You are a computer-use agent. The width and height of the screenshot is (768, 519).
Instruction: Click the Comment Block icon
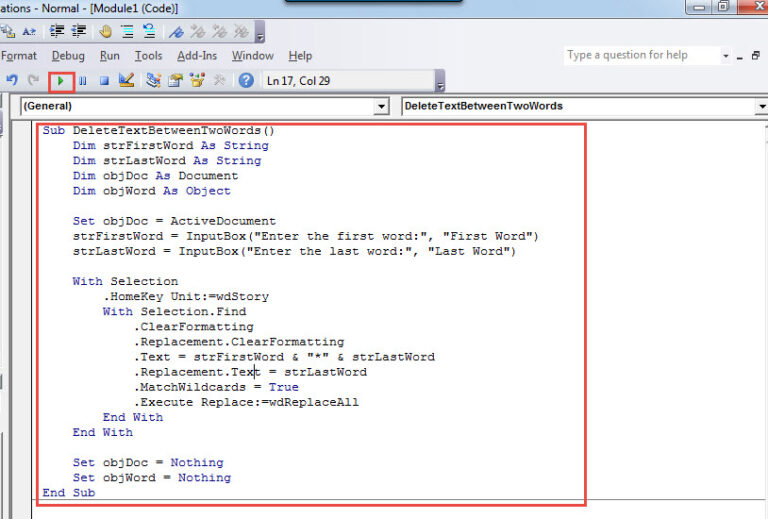click(x=127, y=32)
